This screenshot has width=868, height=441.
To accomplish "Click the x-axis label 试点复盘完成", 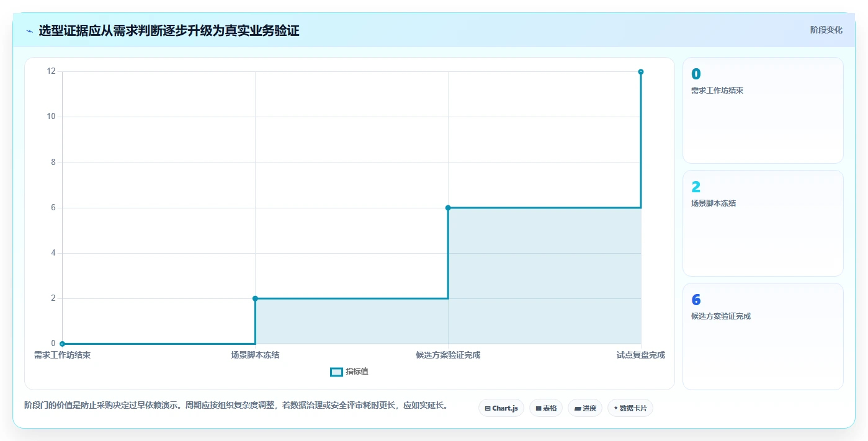I will (x=641, y=355).
